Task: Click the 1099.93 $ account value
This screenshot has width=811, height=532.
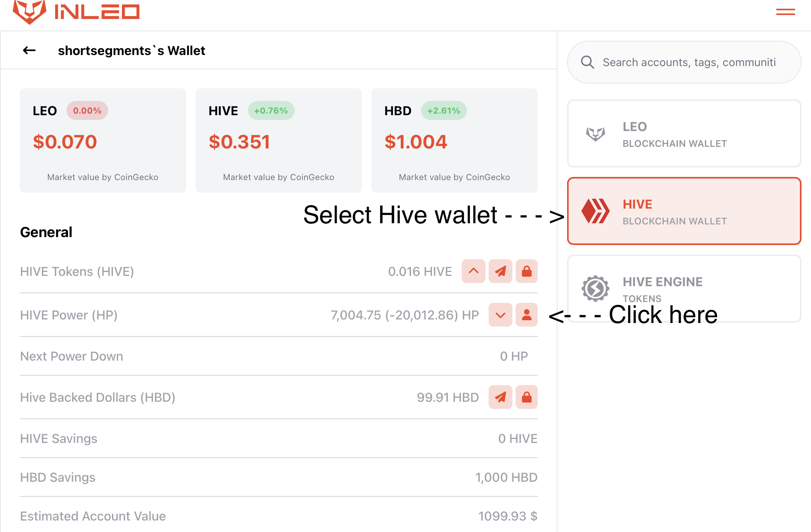Action: (508, 516)
